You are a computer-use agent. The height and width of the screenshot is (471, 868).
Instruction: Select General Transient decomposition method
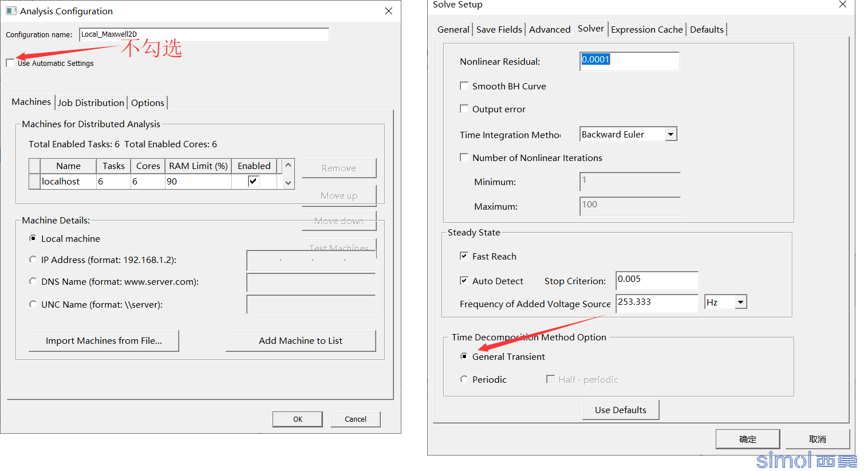pos(464,356)
